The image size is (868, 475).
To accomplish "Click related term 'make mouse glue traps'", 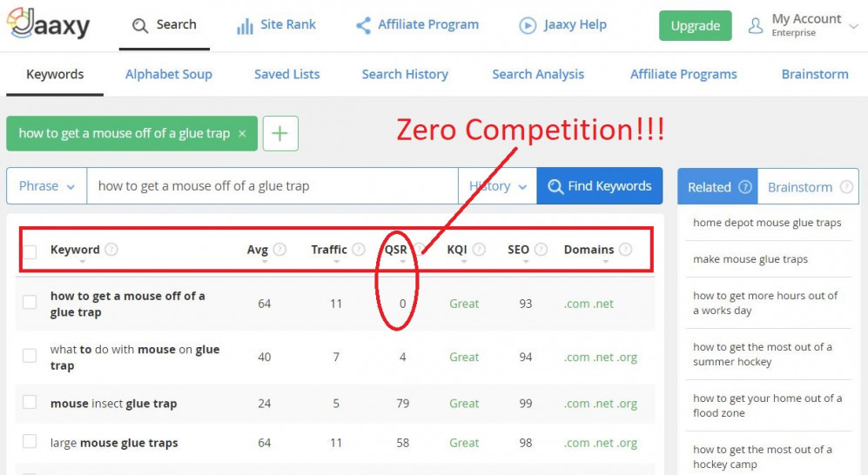I will (x=750, y=258).
